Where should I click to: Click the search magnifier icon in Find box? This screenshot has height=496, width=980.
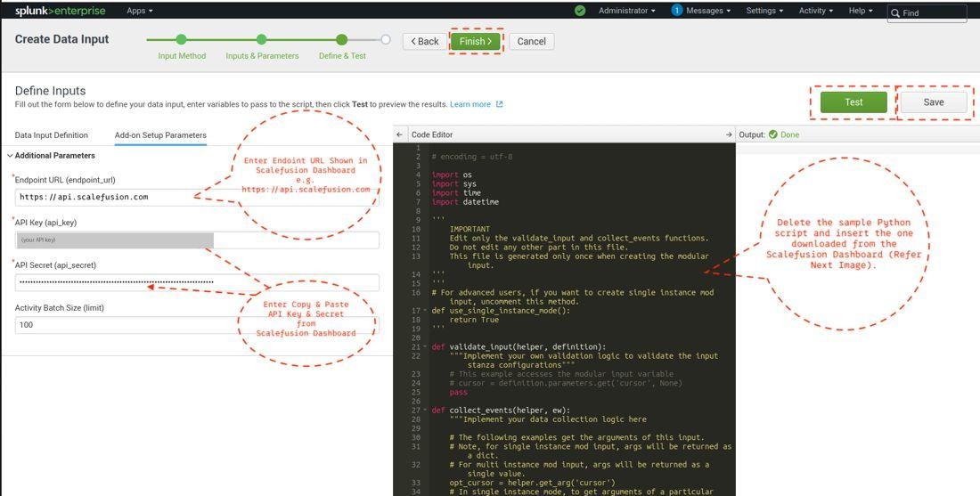[895, 13]
